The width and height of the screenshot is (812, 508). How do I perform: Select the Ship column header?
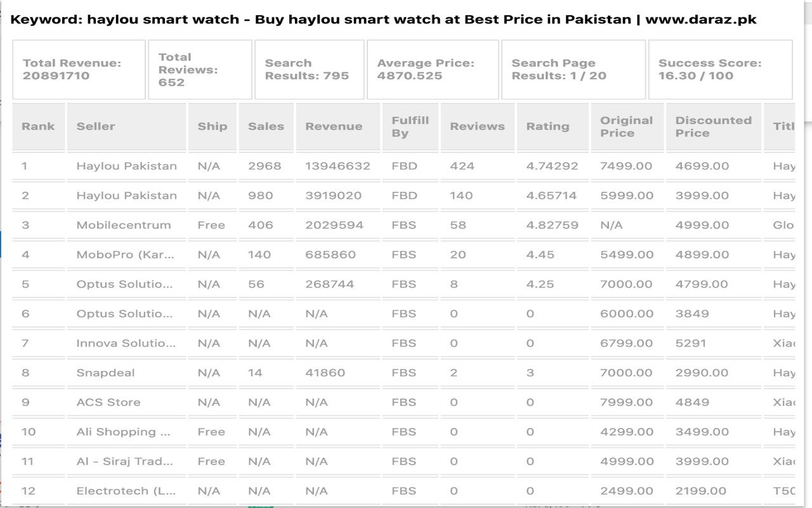pyautogui.click(x=213, y=126)
